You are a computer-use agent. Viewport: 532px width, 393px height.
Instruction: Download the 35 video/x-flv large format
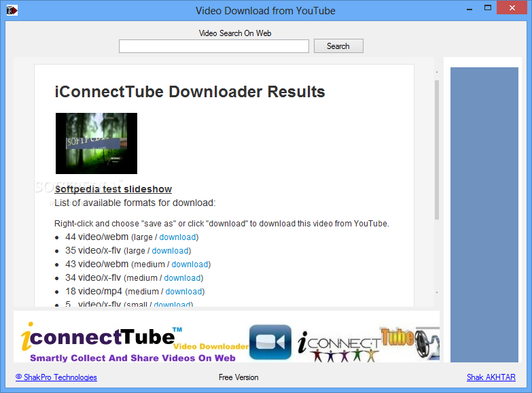tap(170, 251)
